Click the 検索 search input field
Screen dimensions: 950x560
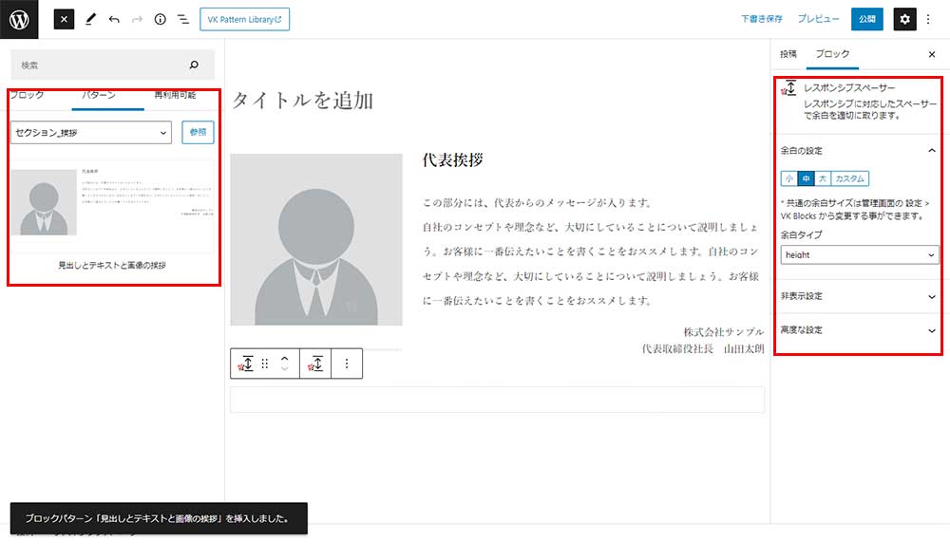point(100,65)
